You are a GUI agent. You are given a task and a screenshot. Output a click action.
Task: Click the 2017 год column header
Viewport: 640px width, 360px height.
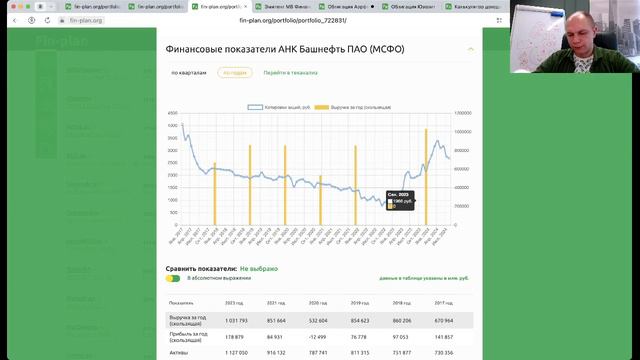(x=443, y=303)
